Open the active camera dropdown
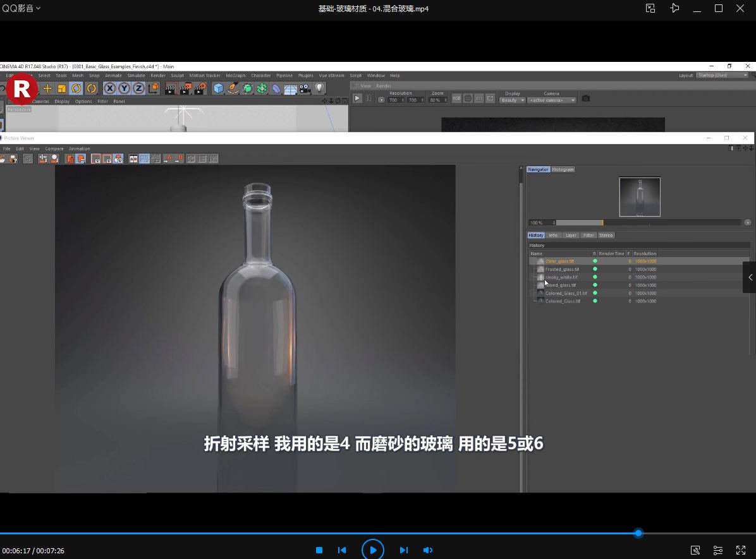The width and height of the screenshot is (756, 559). 550,100
